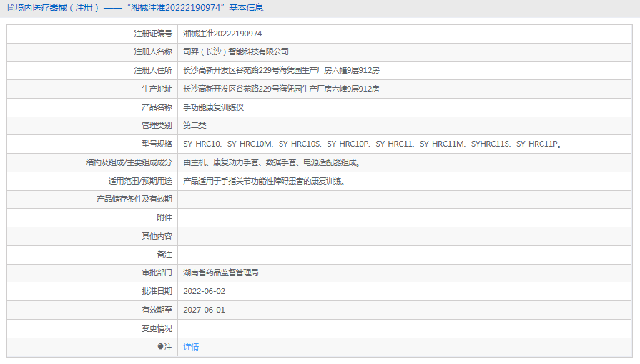Screen dimensions: 640x364
Task: Click the 附件 label
Action: tap(164, 217)
